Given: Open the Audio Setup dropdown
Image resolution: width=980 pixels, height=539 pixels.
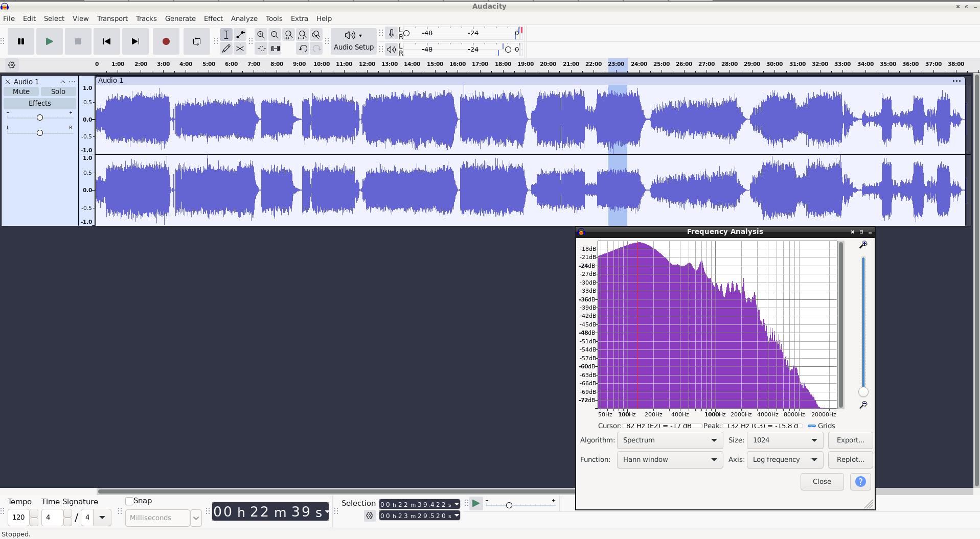Looking at the screenshot, I should point(354,41).
